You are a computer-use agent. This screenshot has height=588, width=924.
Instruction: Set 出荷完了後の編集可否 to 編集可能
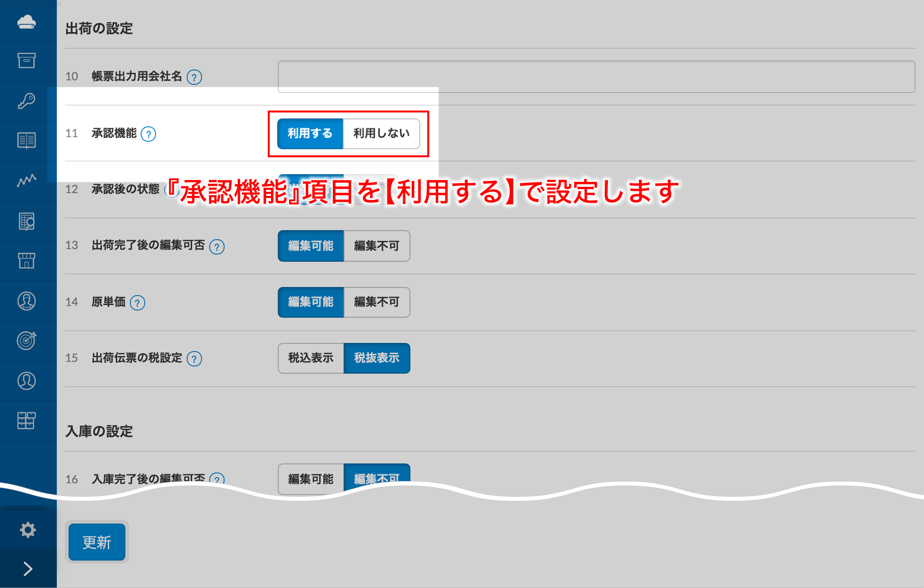(311, 246)
